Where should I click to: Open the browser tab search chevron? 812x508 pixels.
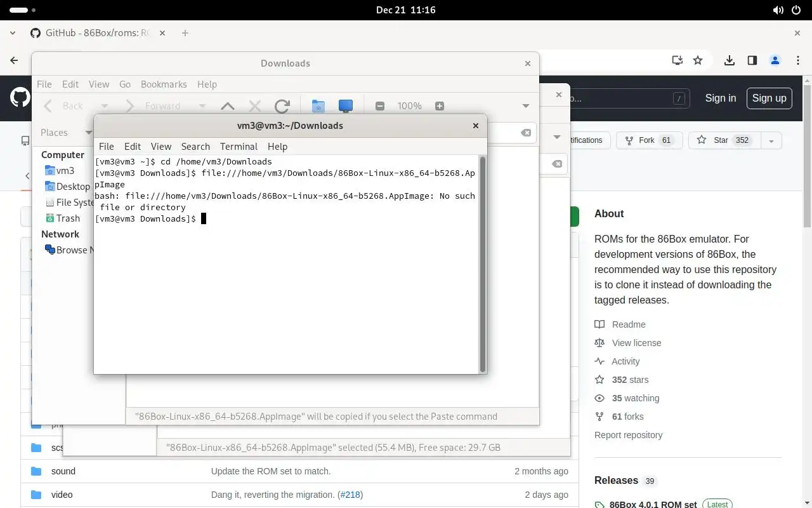13,33
